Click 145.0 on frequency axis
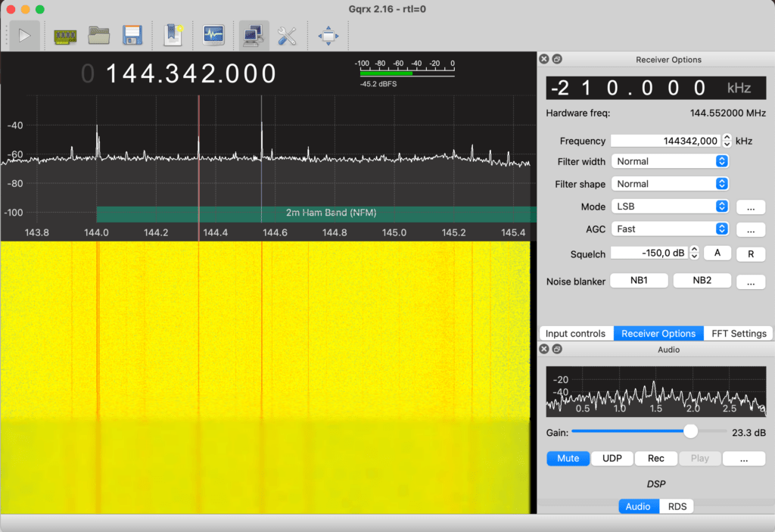 tap(394, 232)
